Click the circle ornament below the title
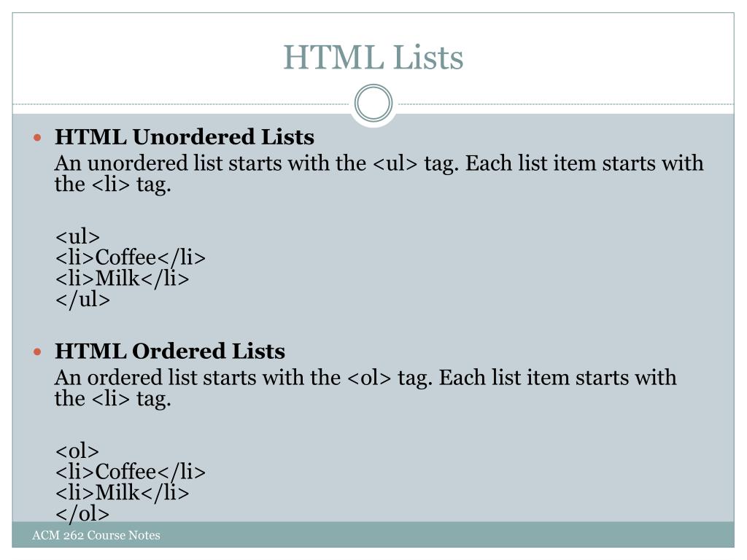This screenshot has height=560, width=747. tap(373, 103)
